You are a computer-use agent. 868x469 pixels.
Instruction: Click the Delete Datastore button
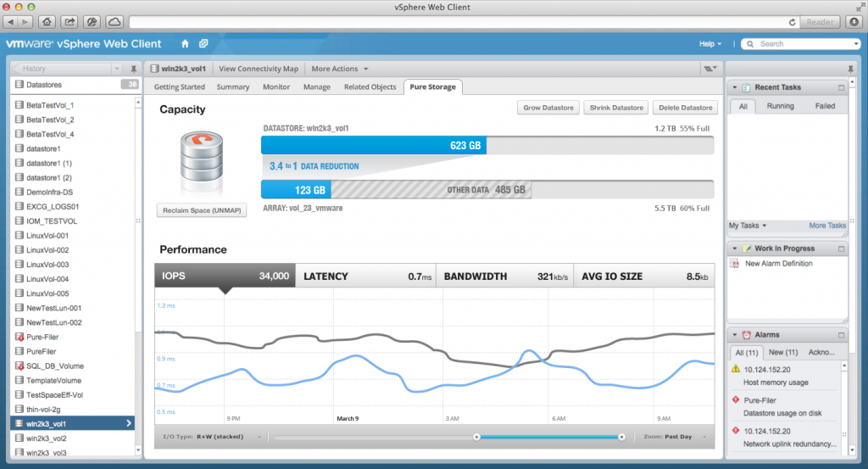coord(685,108)
